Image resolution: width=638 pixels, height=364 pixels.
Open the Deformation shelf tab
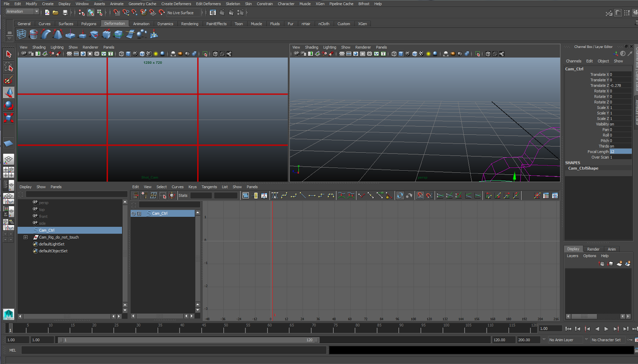click(x=114, y=24)
